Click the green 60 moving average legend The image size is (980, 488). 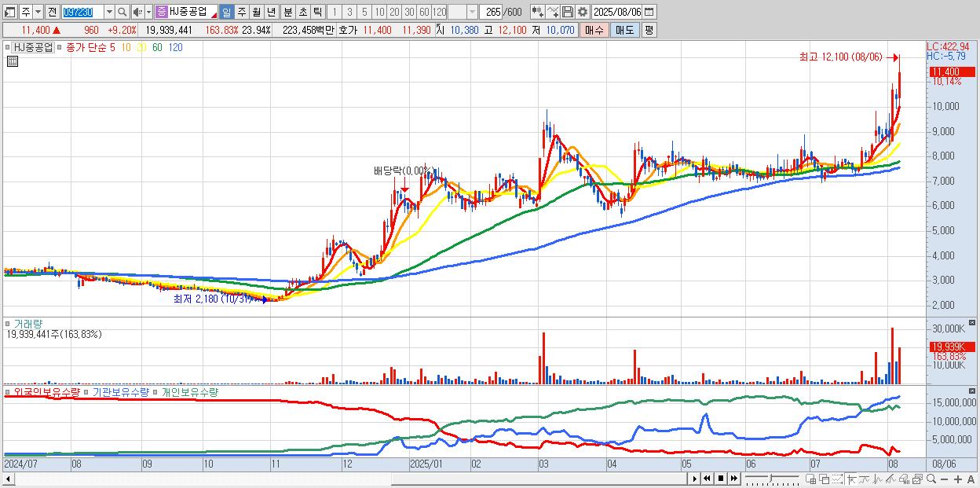[157, 47]
